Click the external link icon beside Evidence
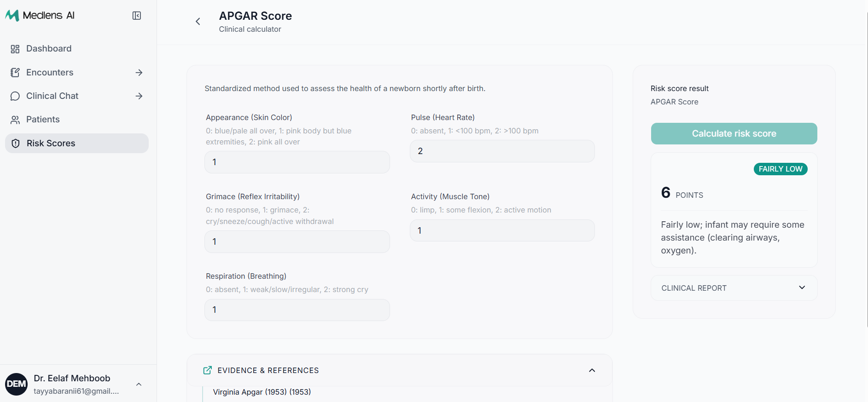 (x=208, y=370)
